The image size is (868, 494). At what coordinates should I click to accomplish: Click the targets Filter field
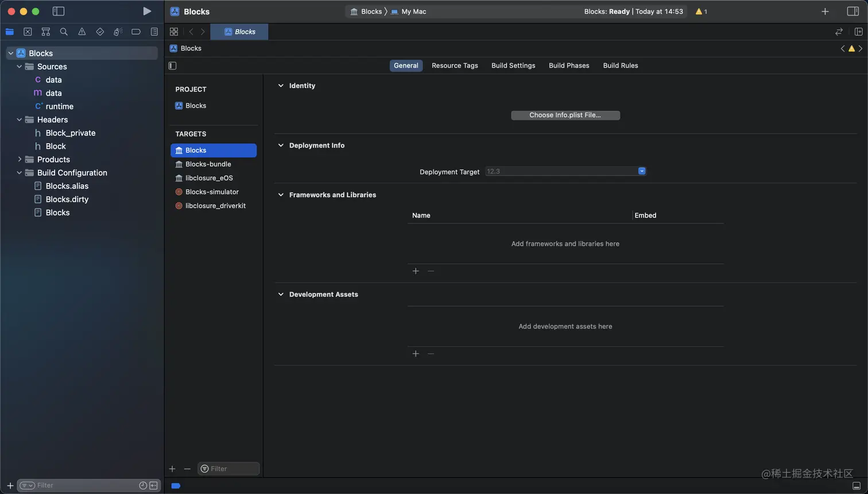232,469
